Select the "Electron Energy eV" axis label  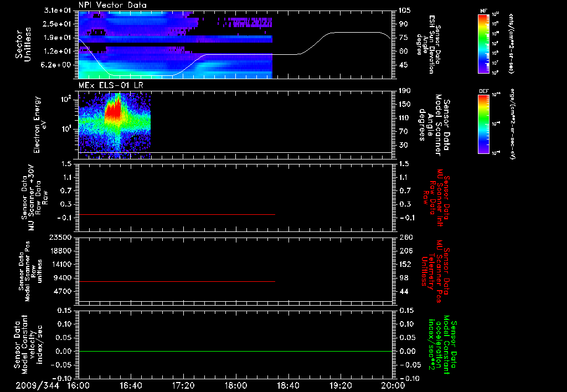pyautogui.click(x=40, y=125)
